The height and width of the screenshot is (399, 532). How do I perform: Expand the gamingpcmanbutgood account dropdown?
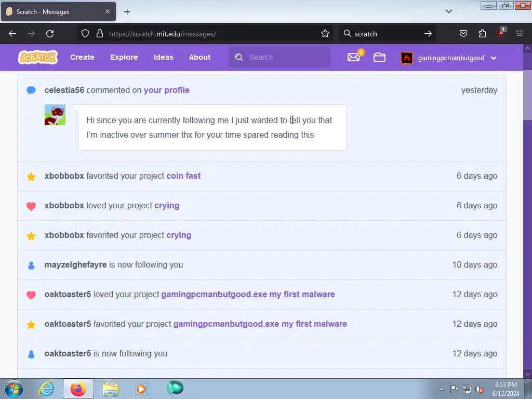click(x=494, y=58)
